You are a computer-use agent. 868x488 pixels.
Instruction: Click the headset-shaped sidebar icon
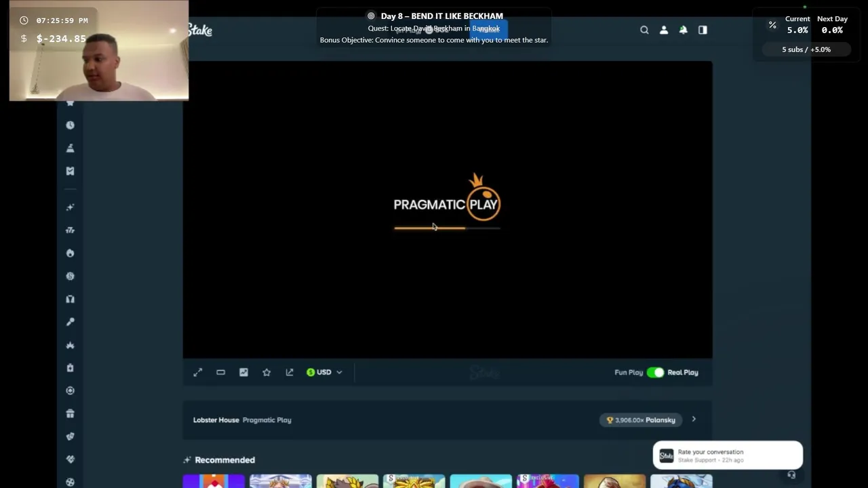[x=70, y=299]
